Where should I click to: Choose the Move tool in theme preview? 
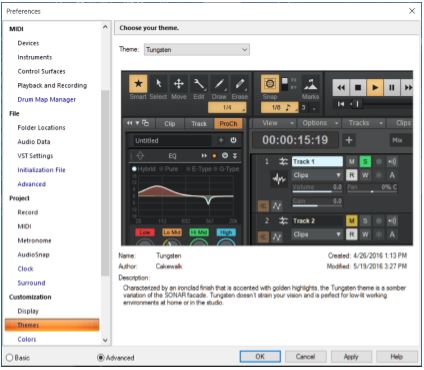[179, 83]
